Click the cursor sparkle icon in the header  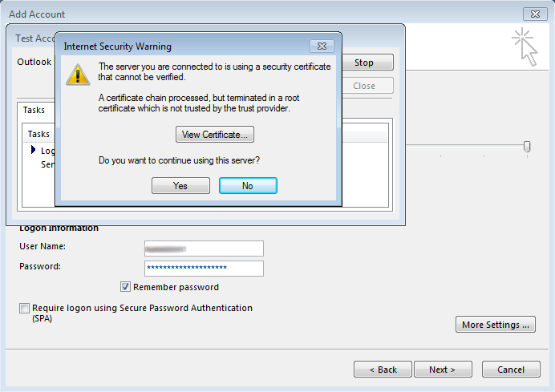(524, 45)
